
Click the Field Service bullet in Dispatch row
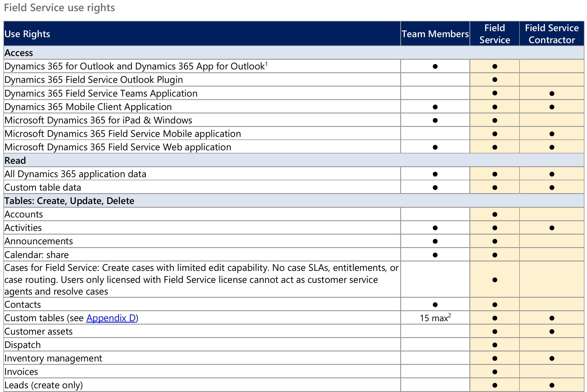[x=495, y=345]
